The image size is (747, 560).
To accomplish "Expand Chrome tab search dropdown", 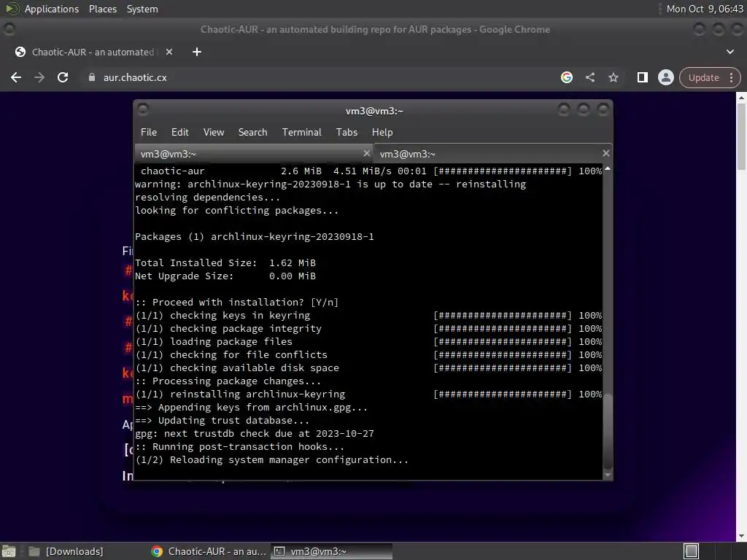I will [729, 52].
